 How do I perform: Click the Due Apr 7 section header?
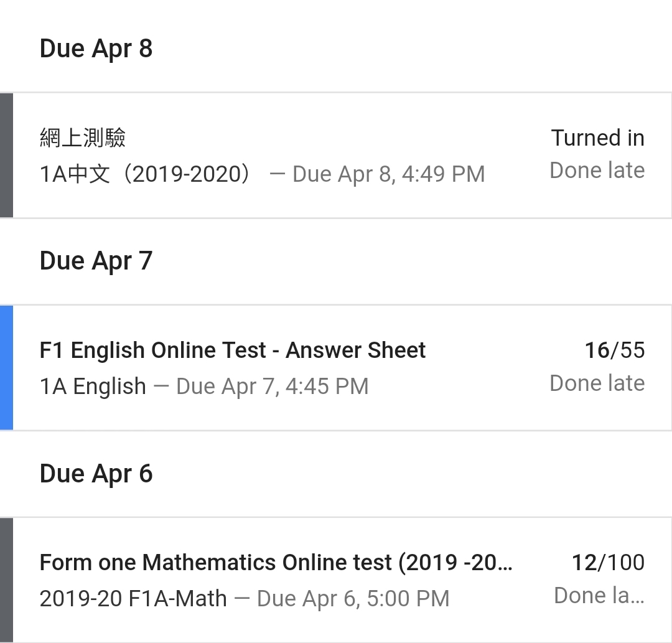coord(96,261)
